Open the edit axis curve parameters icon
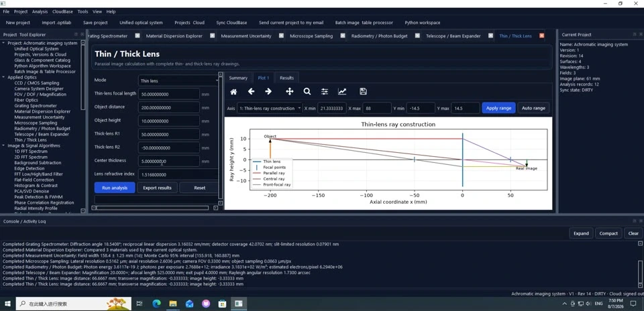 342,92
